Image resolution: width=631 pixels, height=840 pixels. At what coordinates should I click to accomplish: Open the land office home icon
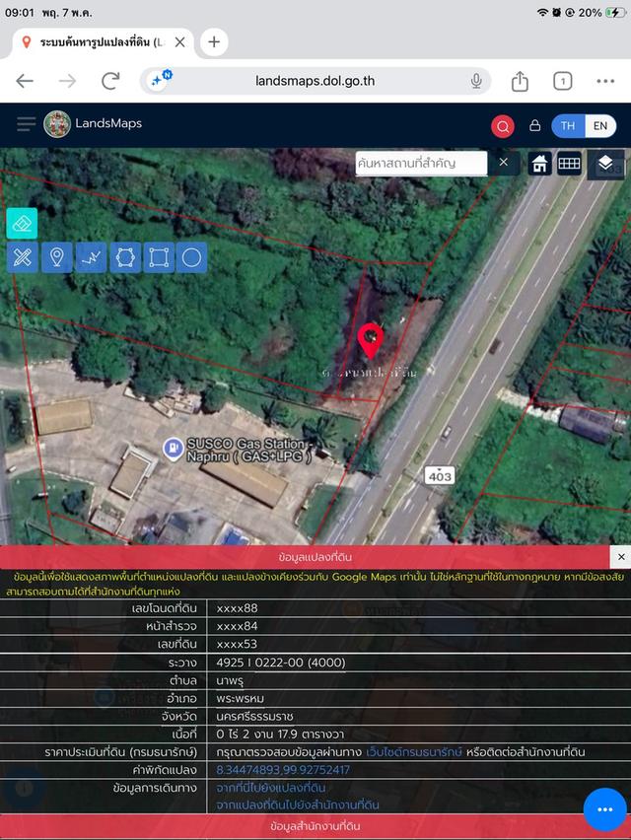pos(539,164)
